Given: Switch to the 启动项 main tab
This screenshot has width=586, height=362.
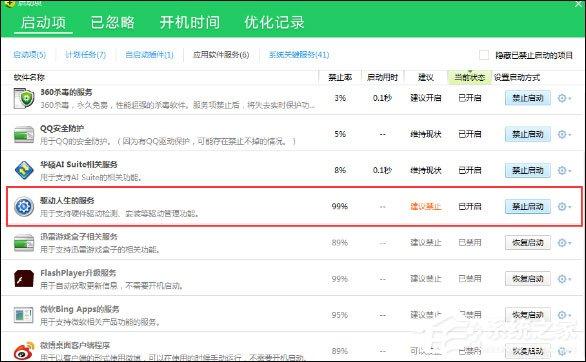Looking at the screenshot, I should point(43,22).
